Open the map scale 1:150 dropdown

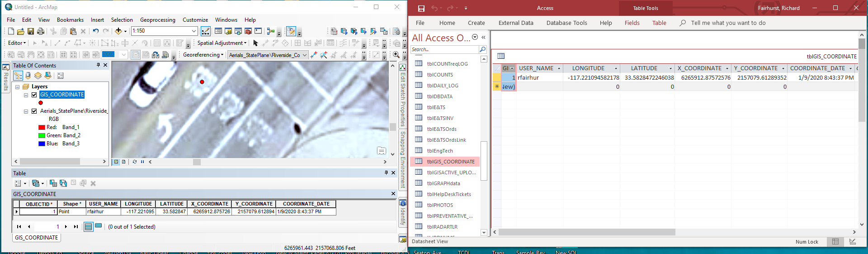pos(194,31)
